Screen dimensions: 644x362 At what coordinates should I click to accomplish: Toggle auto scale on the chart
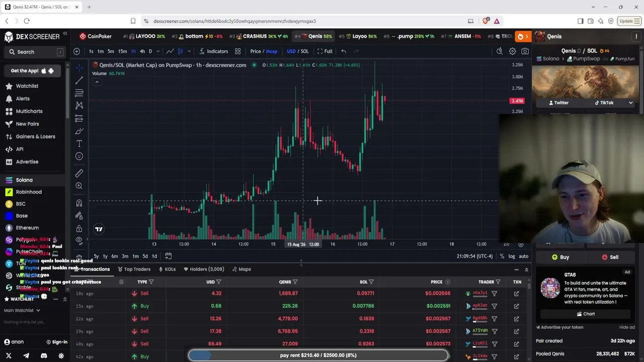[x=523, y=256]
